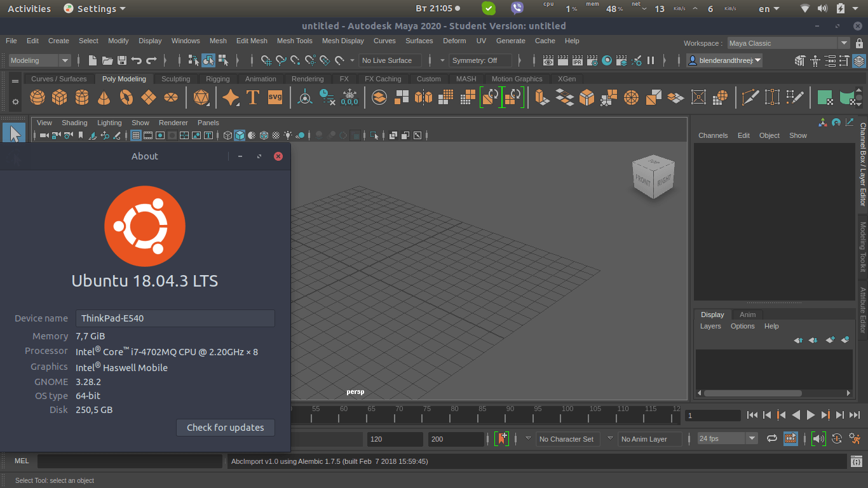This screenshot has width=868, height=488.
Task: Open the blenderandthreejs account dropdown
Action: (x=725, y=60)
